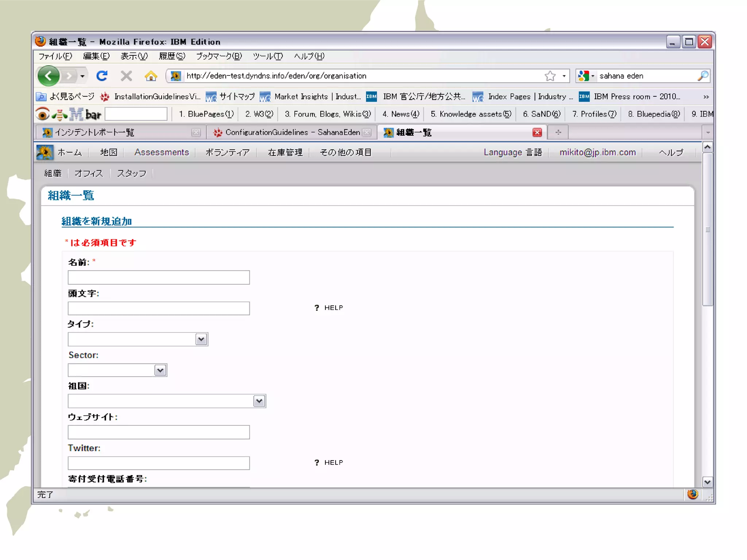Expand the 祖国 country dropdown
The width and height of the screenshot is (747, 560).
(259, 401)
